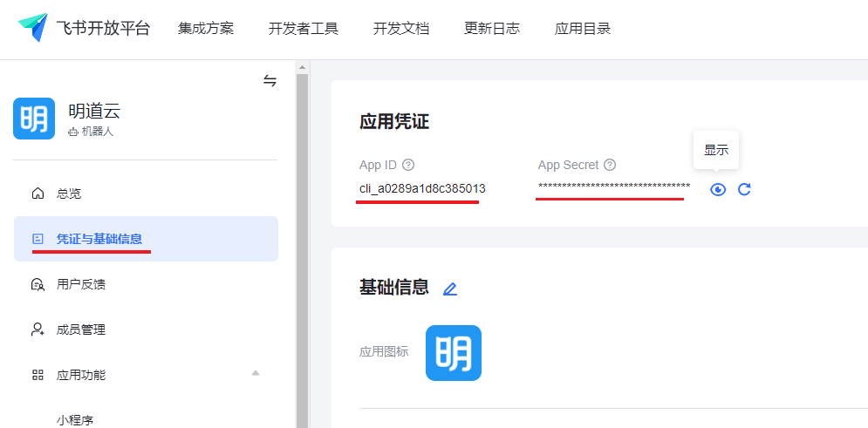Click the App Secret label text
This screenshot has height=428, width=868.
point(569,165)
